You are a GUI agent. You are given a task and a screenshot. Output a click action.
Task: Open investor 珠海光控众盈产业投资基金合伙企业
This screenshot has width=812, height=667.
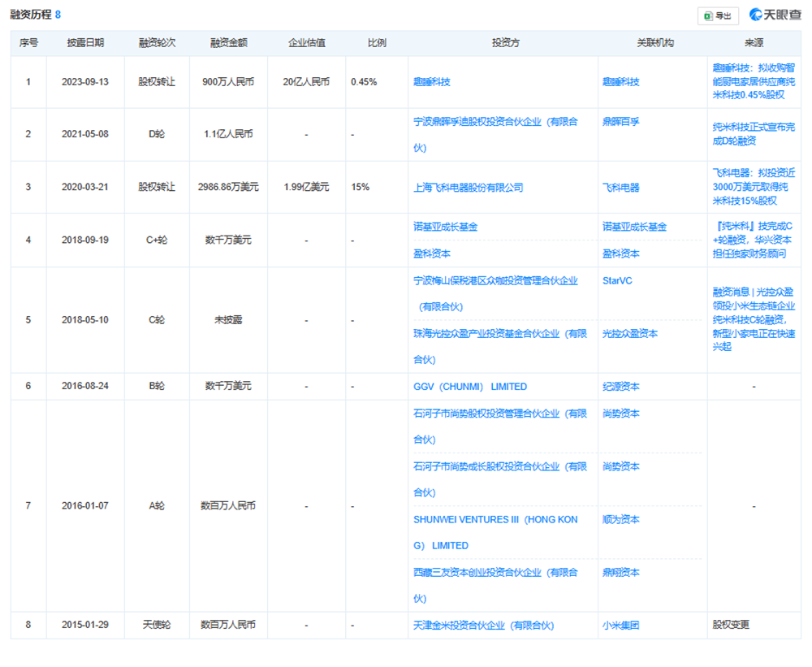(499, 347)
